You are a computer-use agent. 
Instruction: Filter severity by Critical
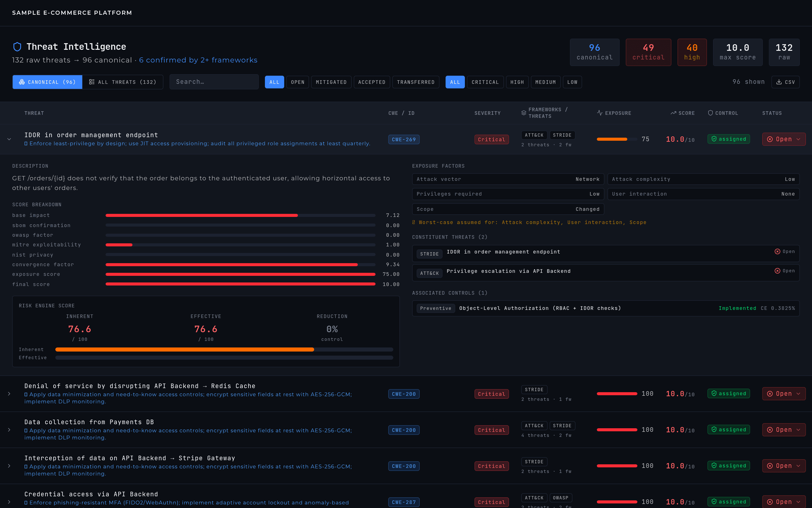(x=485, y=82)
